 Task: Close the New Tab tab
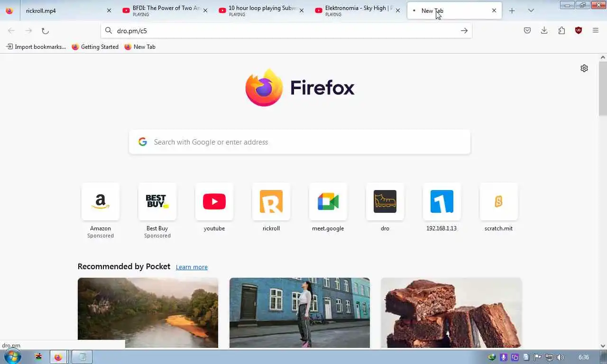(494, 10)
